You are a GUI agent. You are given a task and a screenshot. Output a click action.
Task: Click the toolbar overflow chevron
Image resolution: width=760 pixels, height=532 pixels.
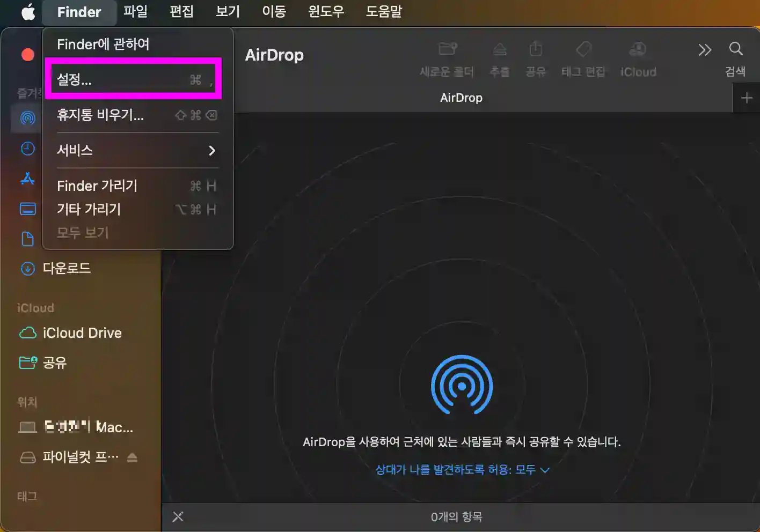705,50
